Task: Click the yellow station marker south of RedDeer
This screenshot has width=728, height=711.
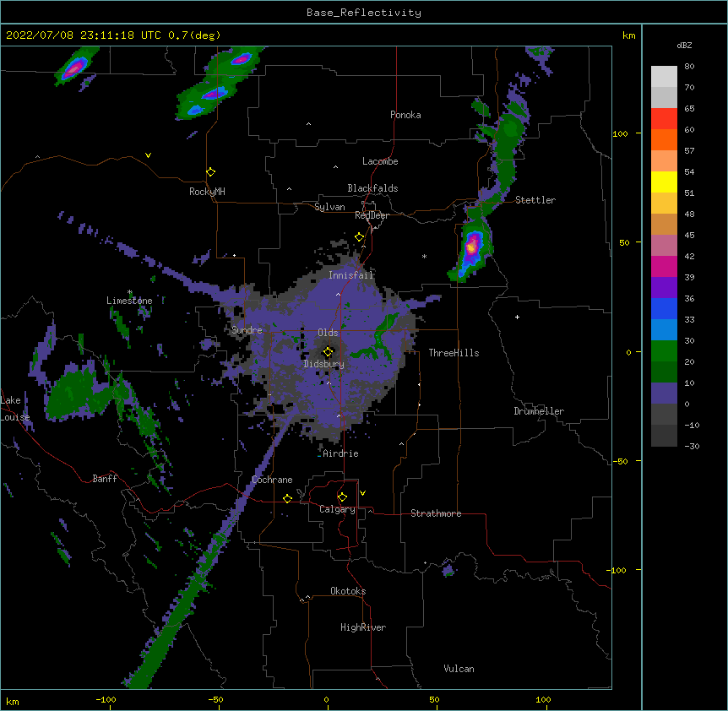Action: click(359, 237)
